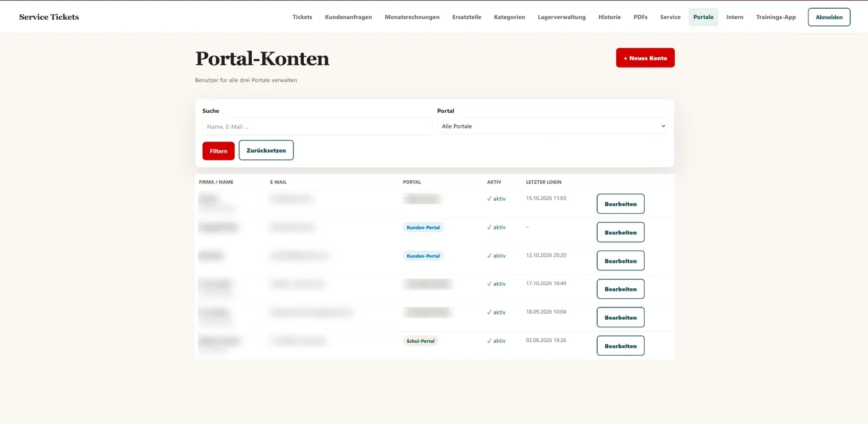
Task: Click the Service Tickets logo title
Action: 49,17
